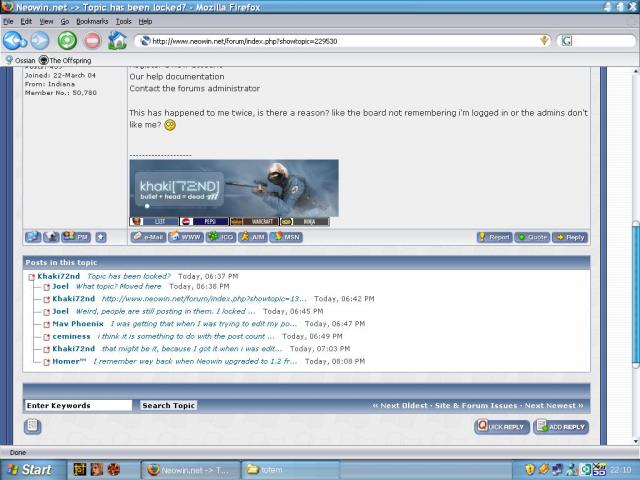Click the taskbar clock showing 22:10
Image resolution: width=640 pixels, height=480 pixels.
pos(621,470)
